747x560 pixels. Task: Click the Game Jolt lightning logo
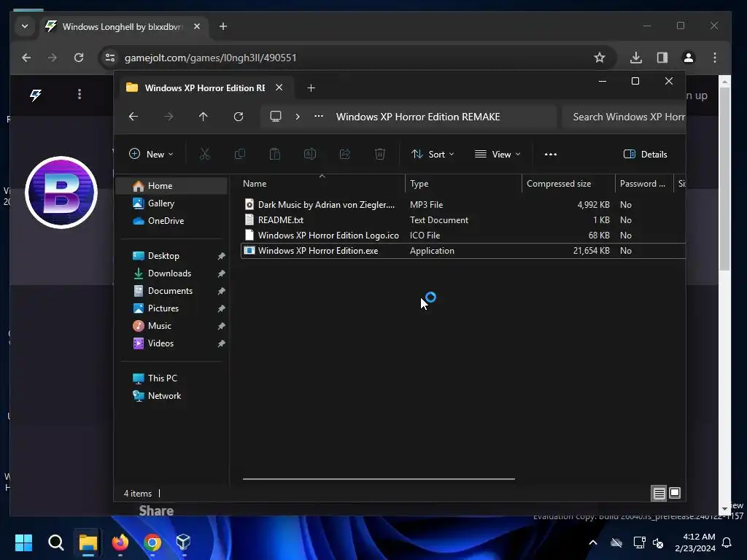click(35, 96)
